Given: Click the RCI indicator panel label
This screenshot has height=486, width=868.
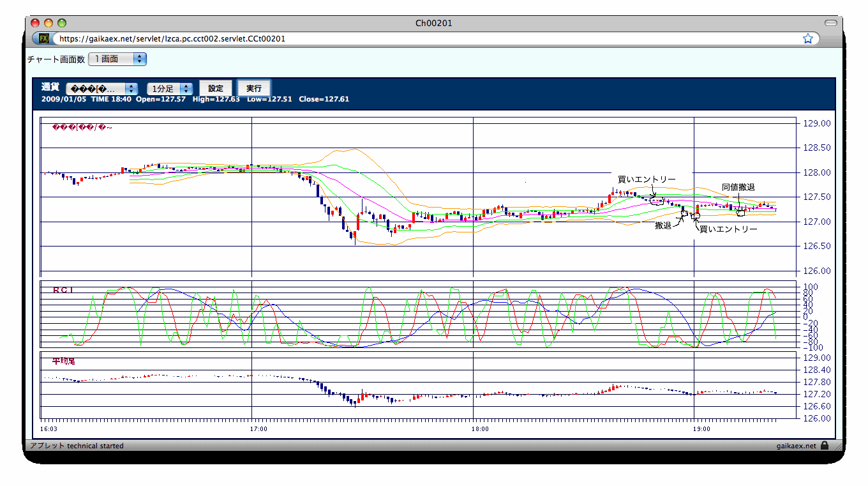Looking at the screenshot, I should pos(63,290).
